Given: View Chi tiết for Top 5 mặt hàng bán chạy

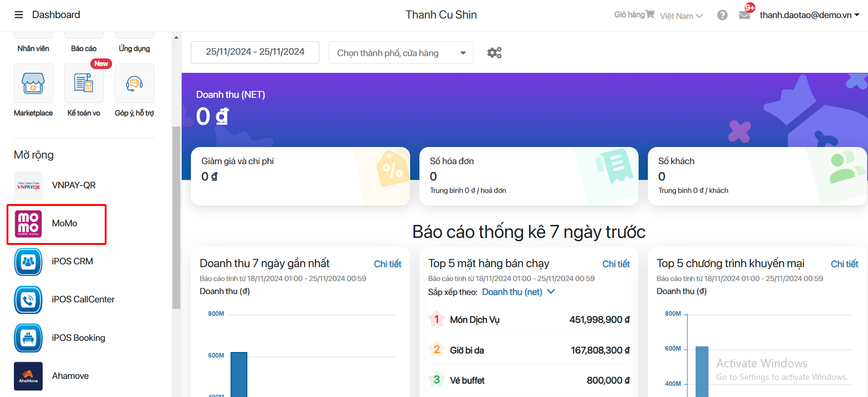Looking at the screenshot, I should (x=615, y=264).
